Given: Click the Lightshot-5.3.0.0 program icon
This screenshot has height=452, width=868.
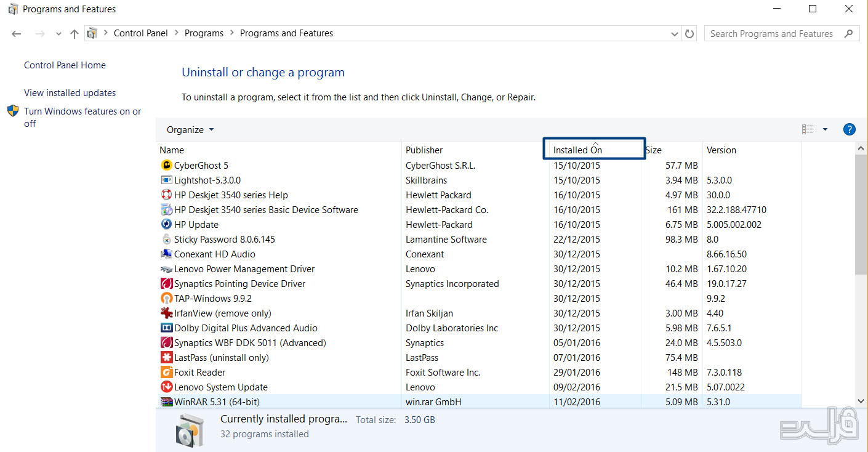Looking at the screenshot, I should pos(166,180).
